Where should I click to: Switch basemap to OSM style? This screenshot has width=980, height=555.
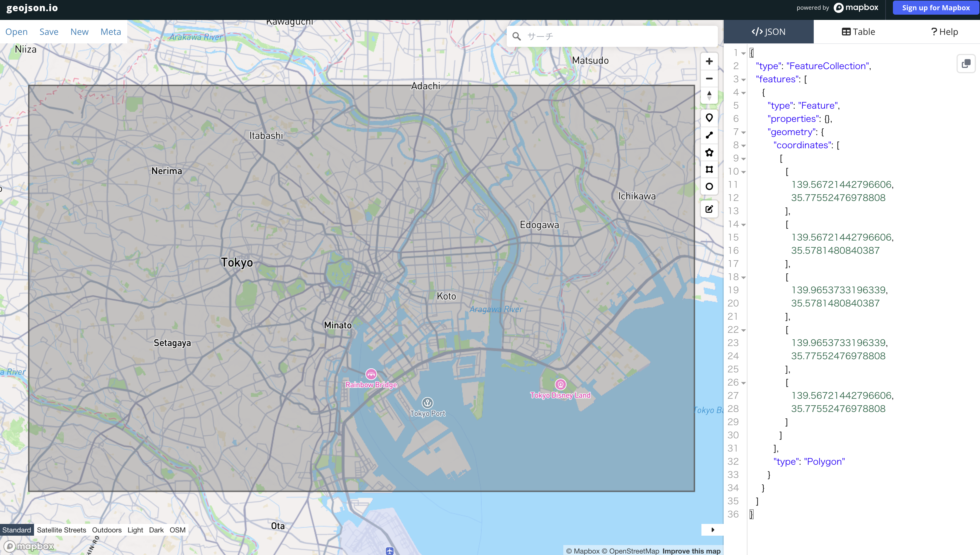tap(177, 530)
